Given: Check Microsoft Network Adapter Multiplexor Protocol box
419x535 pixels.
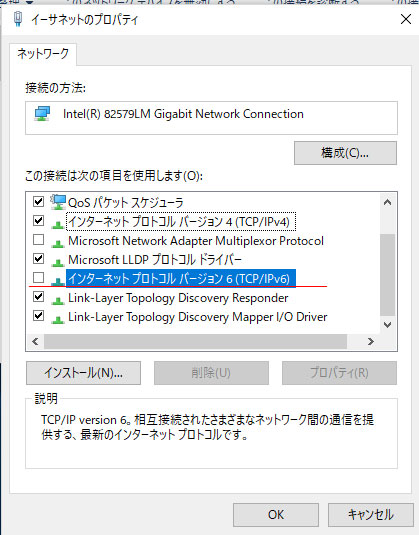Looking at the screenshot, I should point(39,240).
